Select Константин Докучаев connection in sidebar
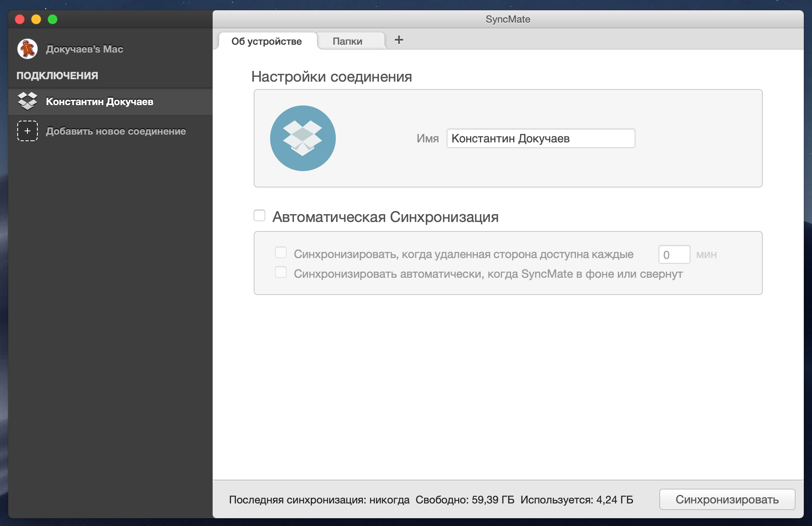 pos(100,102)
